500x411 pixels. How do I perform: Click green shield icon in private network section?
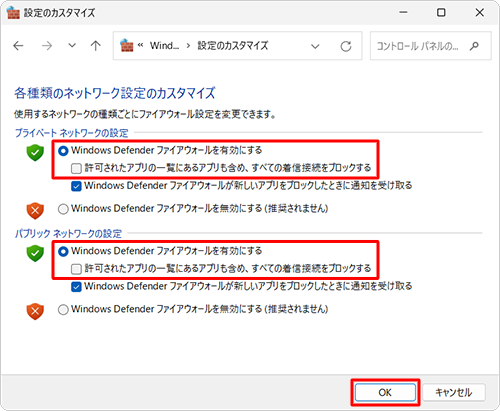[x=35, y=153]
